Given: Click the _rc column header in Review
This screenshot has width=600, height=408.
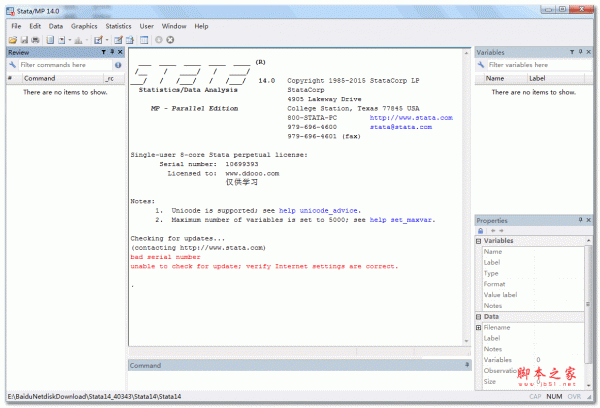Looking at the screenshot, I should [114, 78].
